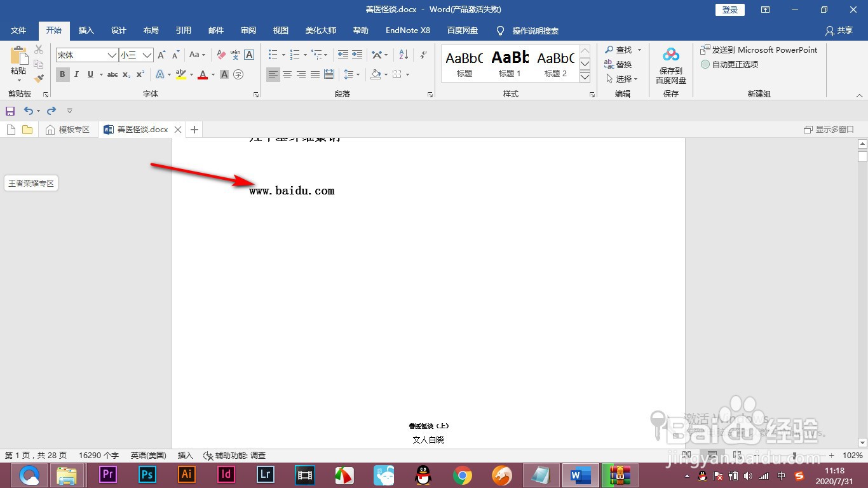This screenshot has width=868, height=488.
Task: Switch to the 插入 (Insert) ribbon tab
Action: (86, 30)
